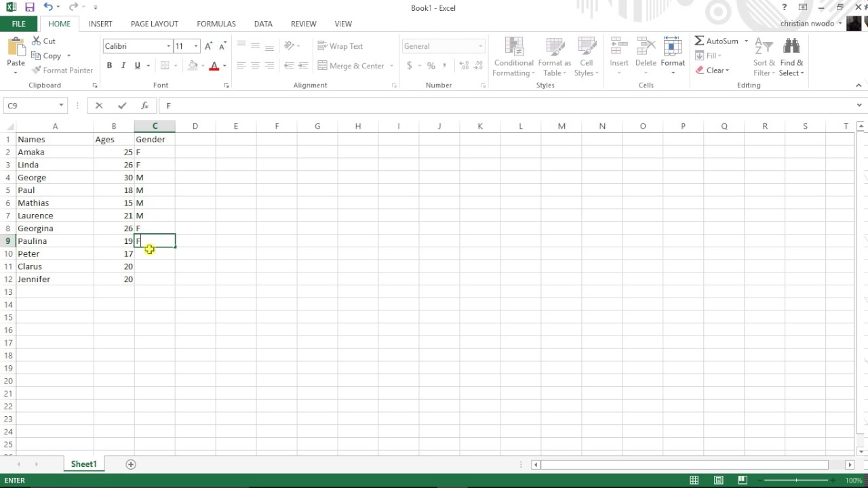Add a new sheet with plus icon
The image size is (868, 488).
pyautogui.click(x=131, y=464)
